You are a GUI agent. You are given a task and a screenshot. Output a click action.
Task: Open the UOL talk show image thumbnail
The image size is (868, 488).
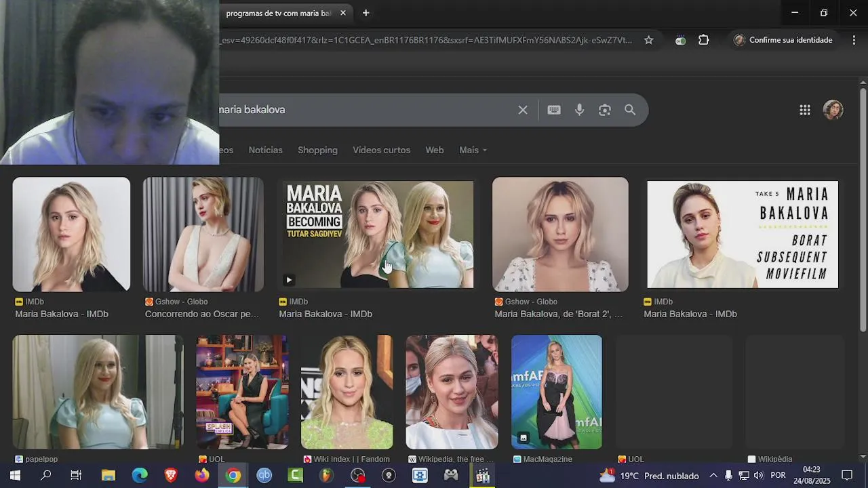coord(242,392)
